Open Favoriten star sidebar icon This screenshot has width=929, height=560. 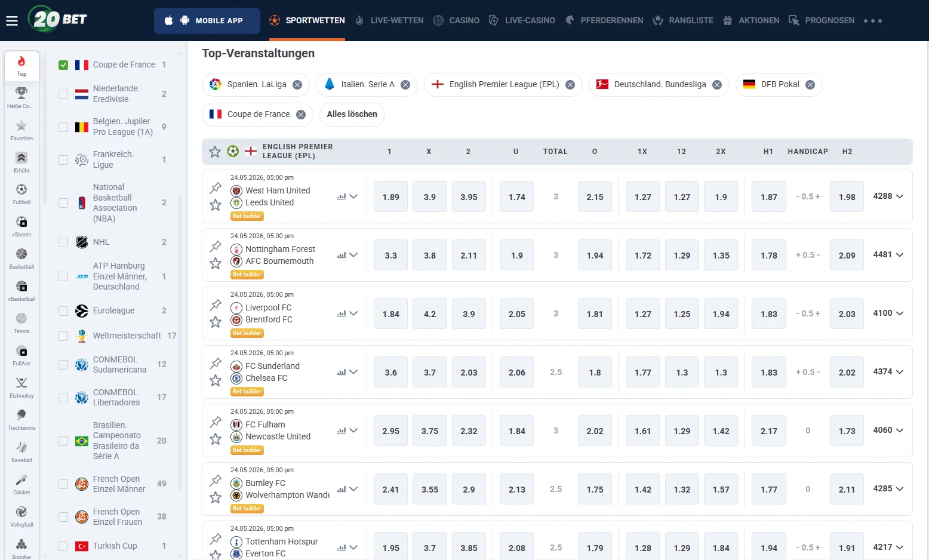point(21,130)
